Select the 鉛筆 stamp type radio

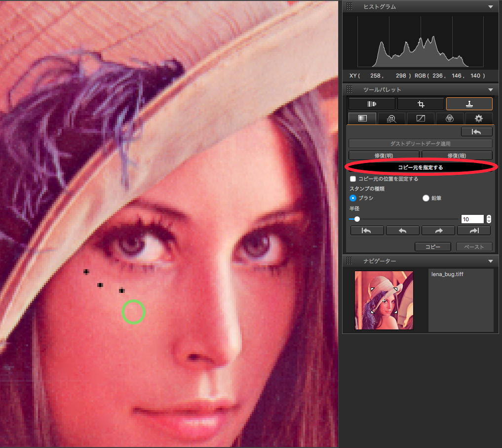point(426,198)
